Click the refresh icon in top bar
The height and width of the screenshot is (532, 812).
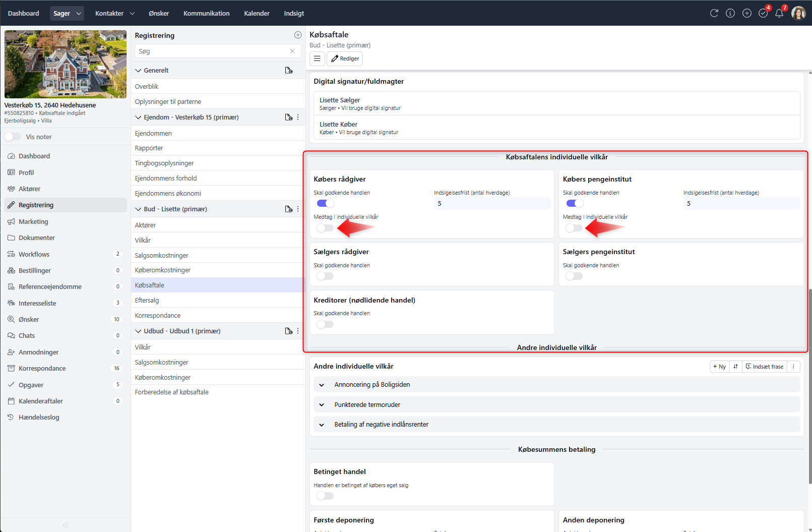tap(714, 14)
